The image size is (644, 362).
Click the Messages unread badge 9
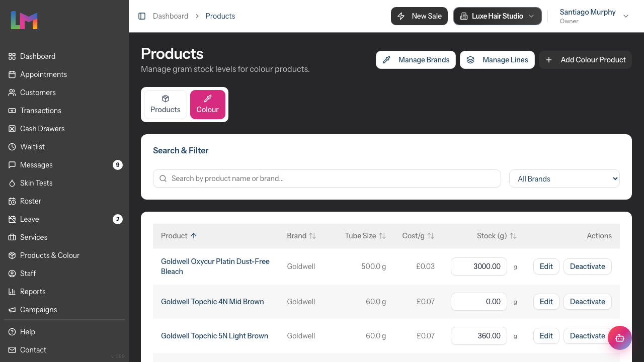click(x=118, y=165)
